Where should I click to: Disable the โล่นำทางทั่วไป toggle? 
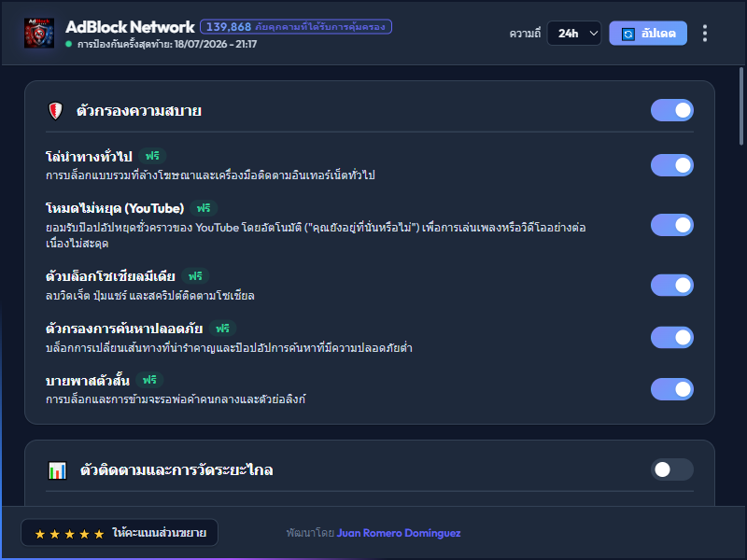(x=671, y=165)
